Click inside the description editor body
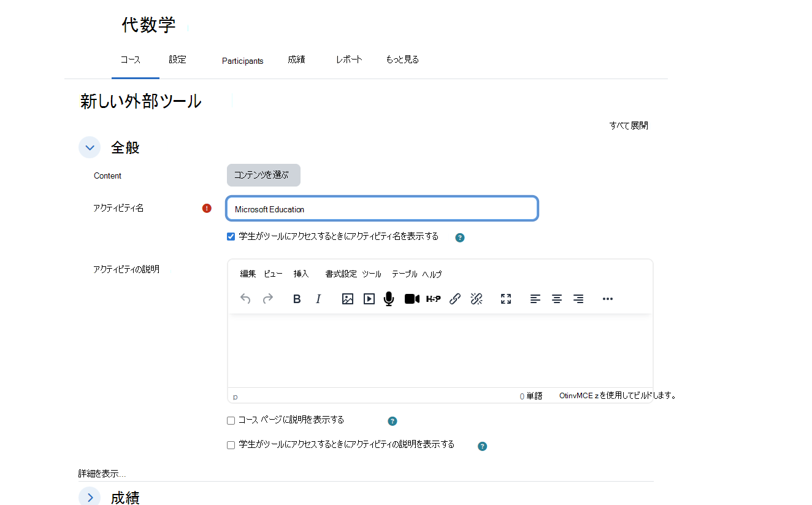 click(x=440, y=351)
